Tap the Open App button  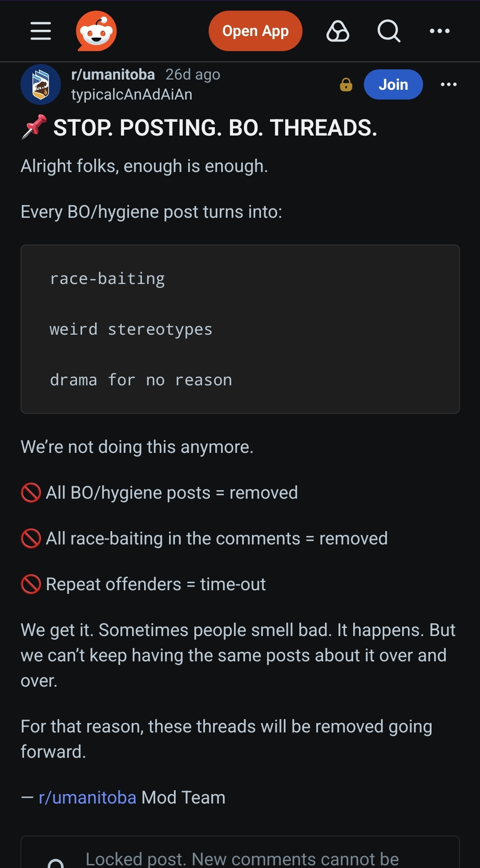pyautogui.click(x=255, y=31)
